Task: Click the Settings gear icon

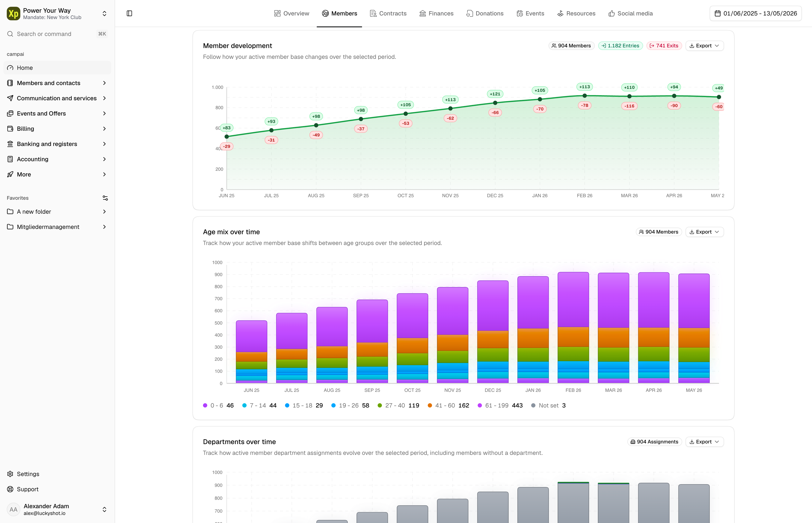Action: click(10, 474)
